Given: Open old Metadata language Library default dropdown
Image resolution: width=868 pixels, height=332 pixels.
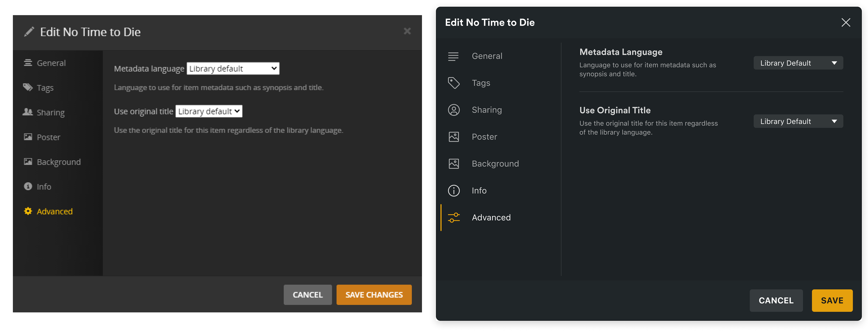Looking at the screenshot, I should point(233,69).
